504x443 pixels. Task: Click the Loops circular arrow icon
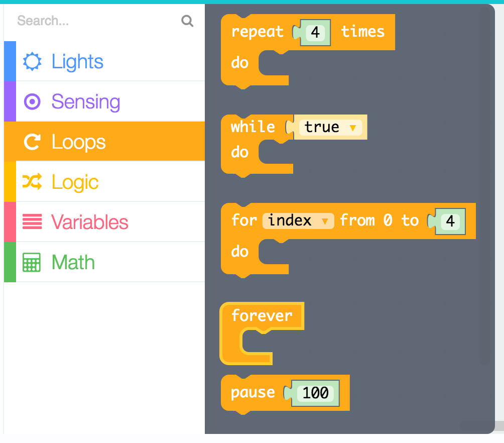point(33,142)
